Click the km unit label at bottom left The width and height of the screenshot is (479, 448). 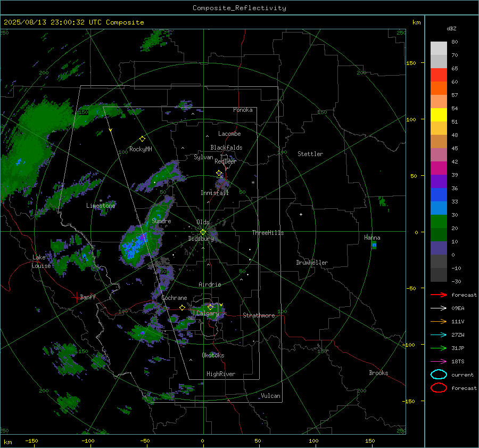pyautogui.click(x=7, y=442)
